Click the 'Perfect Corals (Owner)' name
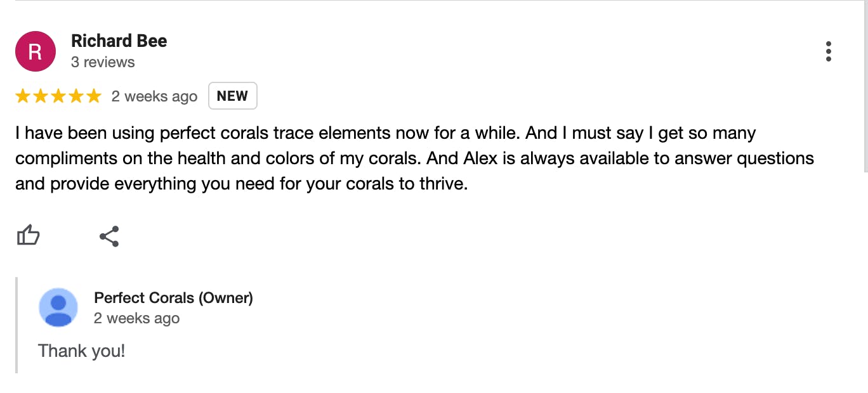The image size is (868, 393). pyautogui.click(x=173, y=297)
